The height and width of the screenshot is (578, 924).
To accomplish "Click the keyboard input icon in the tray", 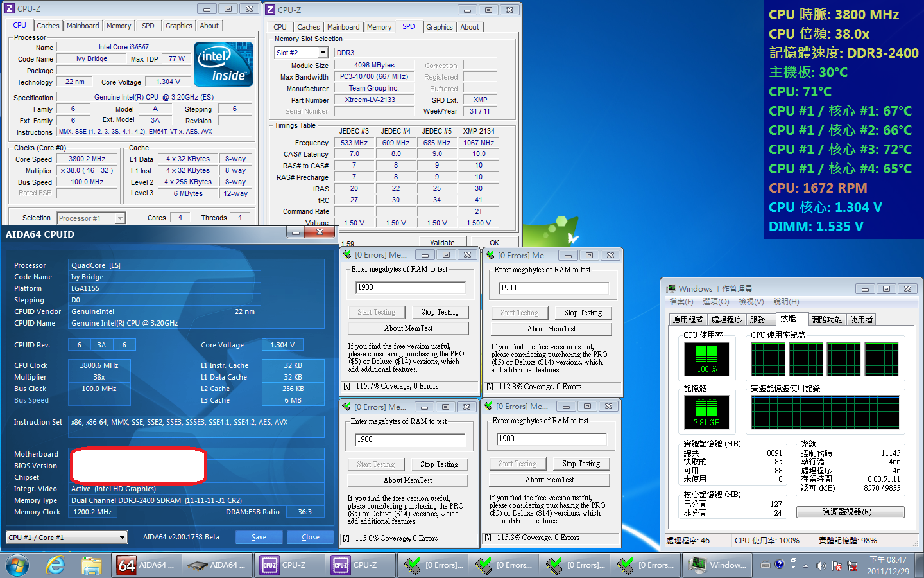I will pos(766,565).
